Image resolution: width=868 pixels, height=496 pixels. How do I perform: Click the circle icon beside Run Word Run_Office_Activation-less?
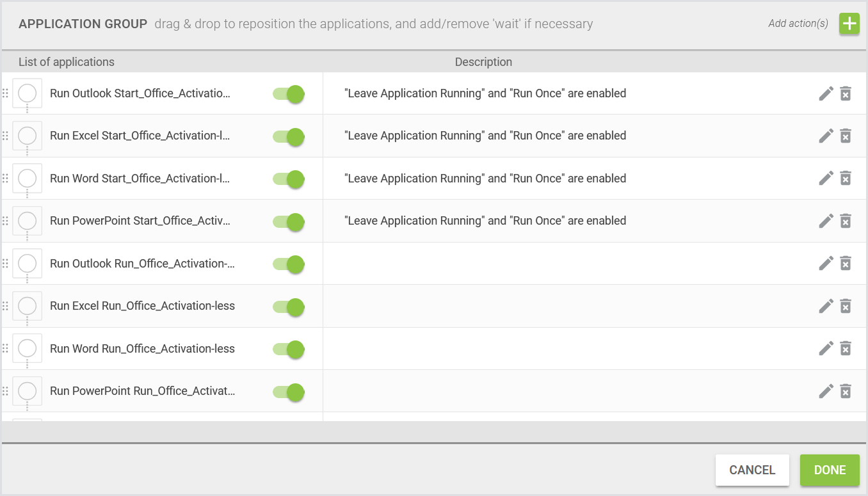point(27,348)
